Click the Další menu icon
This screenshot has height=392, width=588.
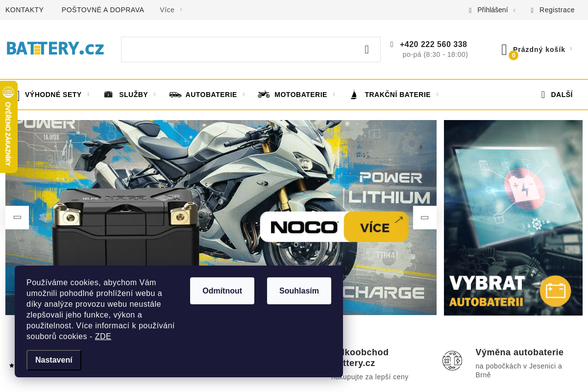[543, 95]
